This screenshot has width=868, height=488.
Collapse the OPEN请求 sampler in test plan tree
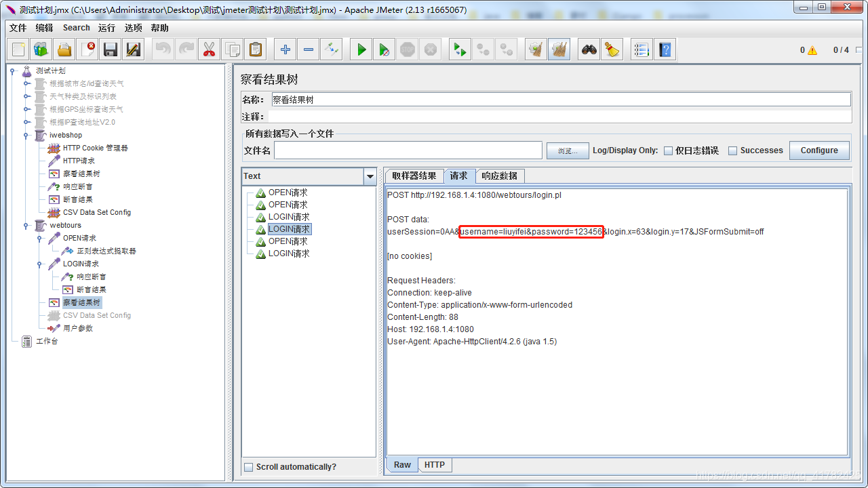click(41, 238)
